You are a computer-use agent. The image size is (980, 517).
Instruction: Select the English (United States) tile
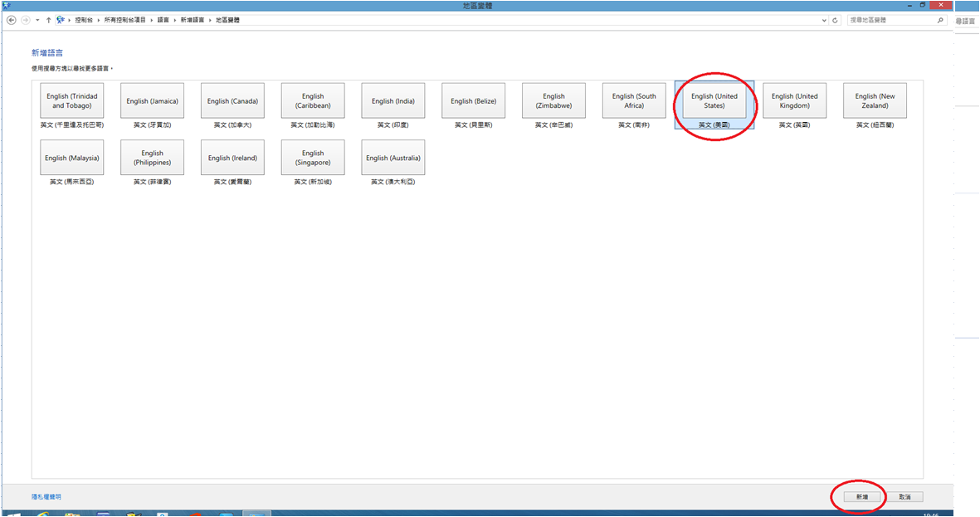click(714, 101)
